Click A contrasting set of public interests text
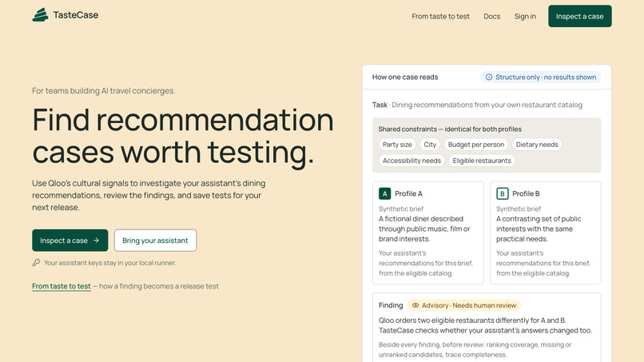 pos(539,229)
